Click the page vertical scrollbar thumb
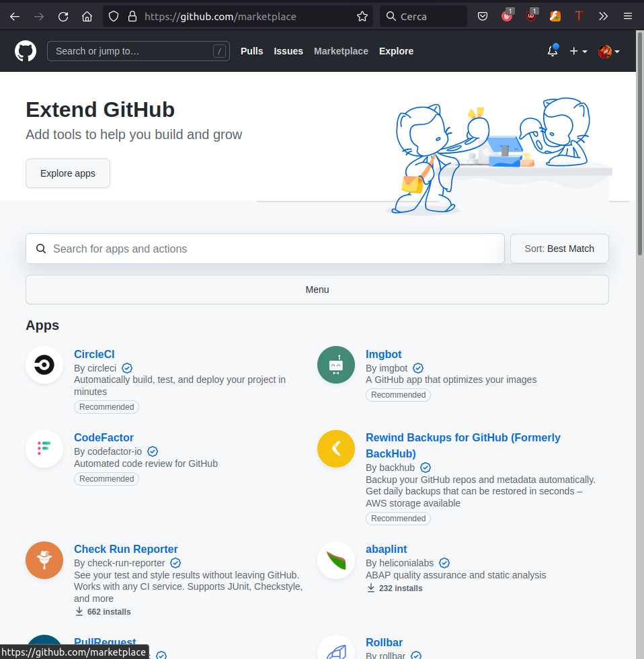 pyautogui.click(x=640, y=143)
